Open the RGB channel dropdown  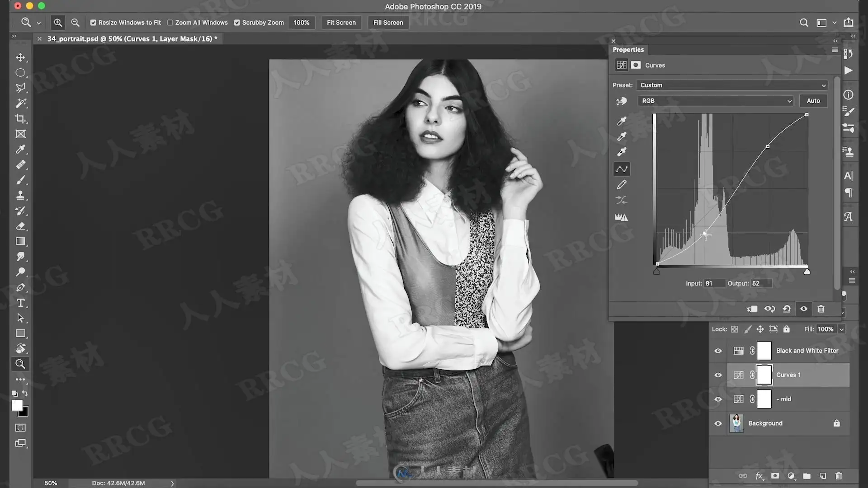[x=716, y=101]
